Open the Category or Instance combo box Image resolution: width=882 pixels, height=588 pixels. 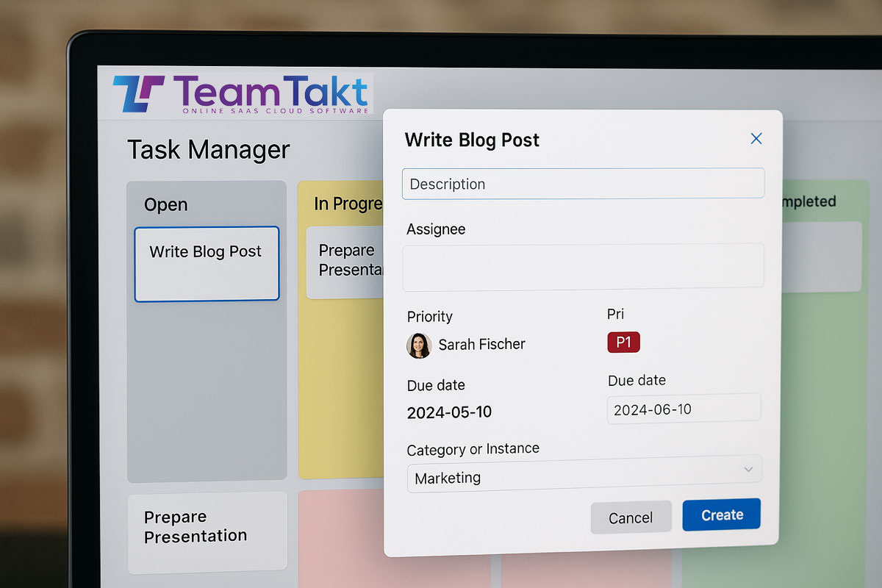tap(584, 475)
